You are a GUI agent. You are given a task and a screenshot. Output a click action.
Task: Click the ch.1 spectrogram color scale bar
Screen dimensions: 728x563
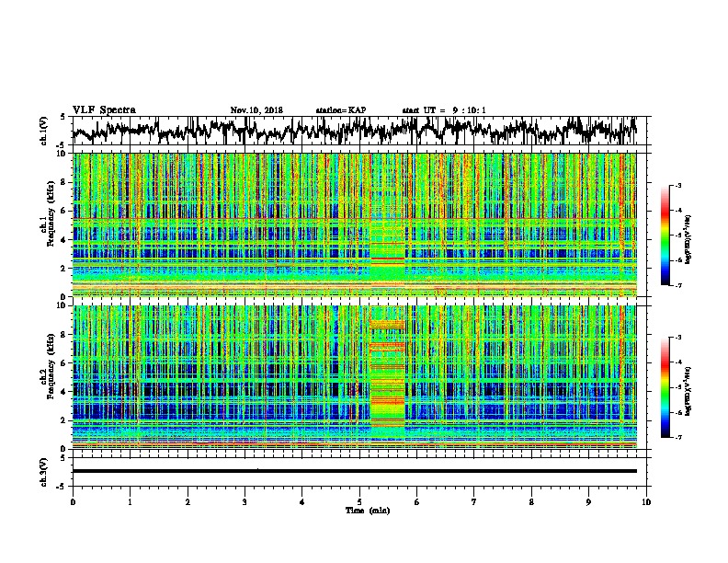(665, 236)
